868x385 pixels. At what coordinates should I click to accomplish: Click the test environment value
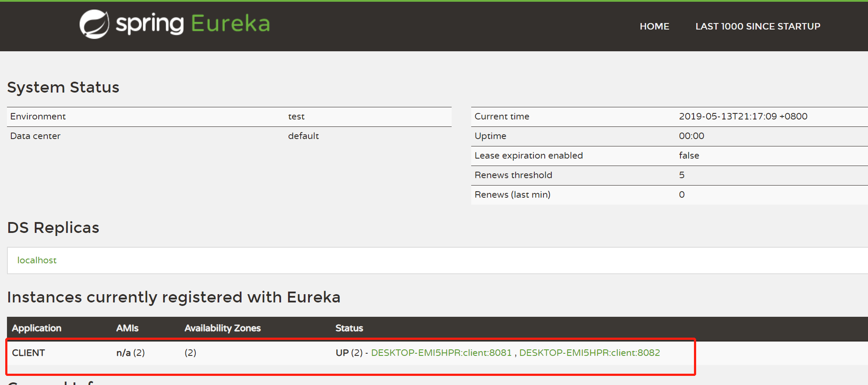(x=296, y=116)
